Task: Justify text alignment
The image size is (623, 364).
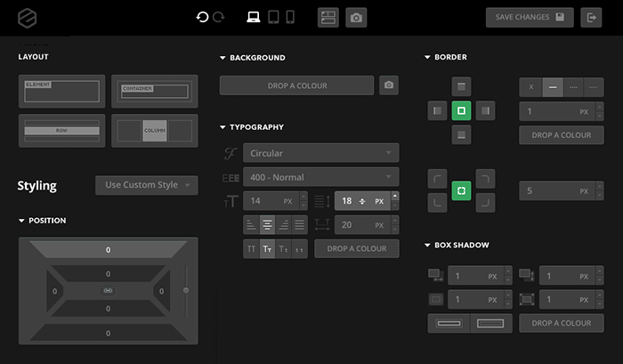Action: (x=300, y=225)
